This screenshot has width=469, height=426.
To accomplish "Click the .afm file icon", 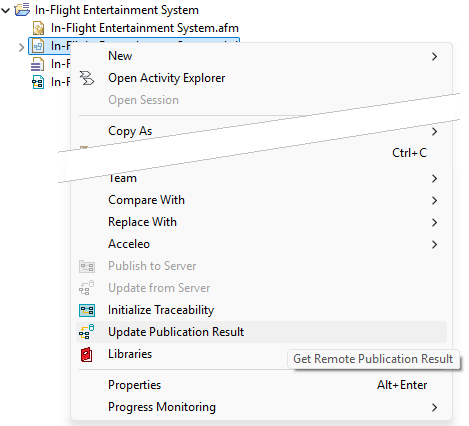I will 38,28.
